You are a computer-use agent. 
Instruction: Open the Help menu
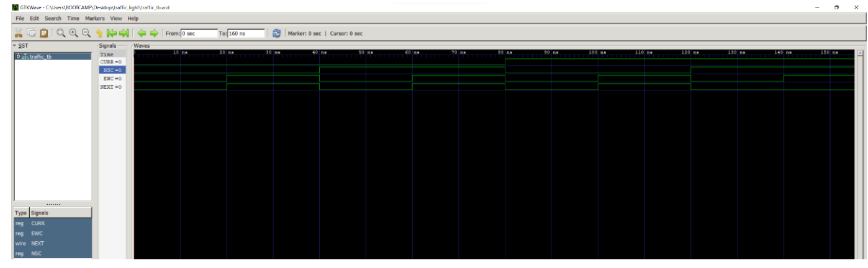133,19
